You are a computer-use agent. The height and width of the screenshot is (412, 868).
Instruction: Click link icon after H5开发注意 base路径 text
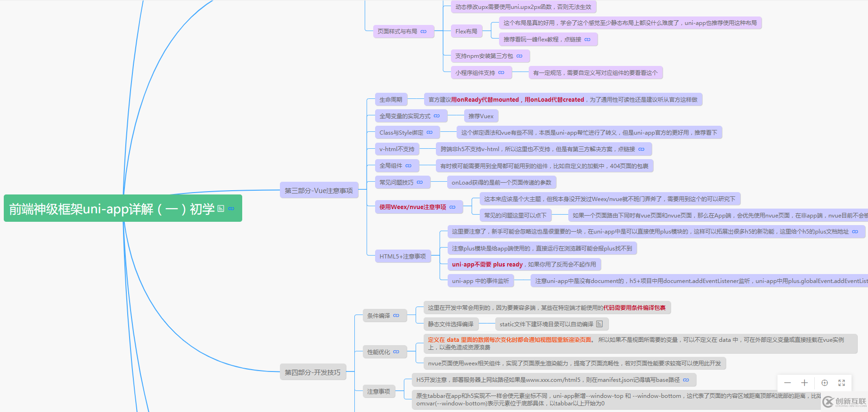686,380
